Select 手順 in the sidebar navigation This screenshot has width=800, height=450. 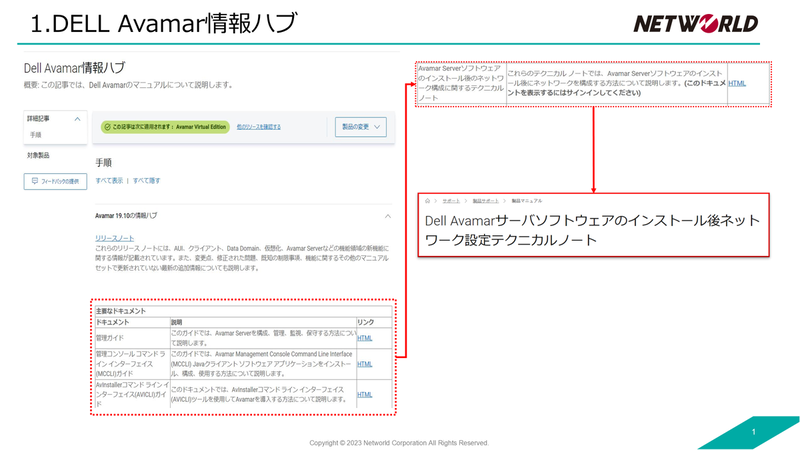(35, 135)
